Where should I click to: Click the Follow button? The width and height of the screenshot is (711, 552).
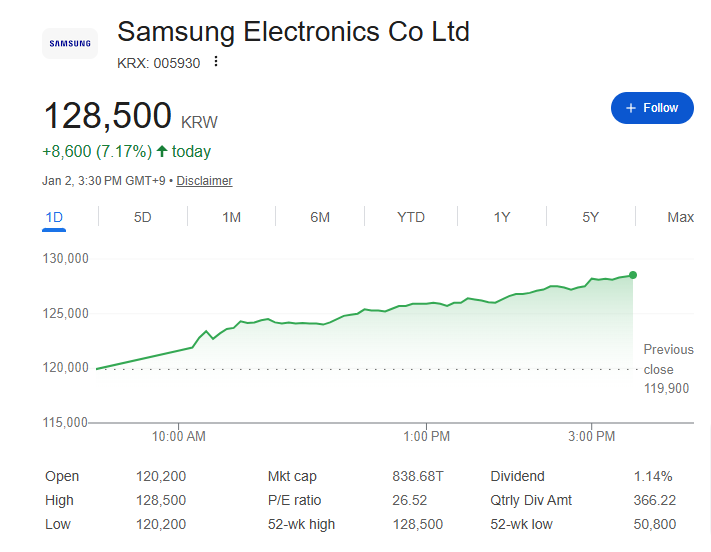[x=652, y=108]
